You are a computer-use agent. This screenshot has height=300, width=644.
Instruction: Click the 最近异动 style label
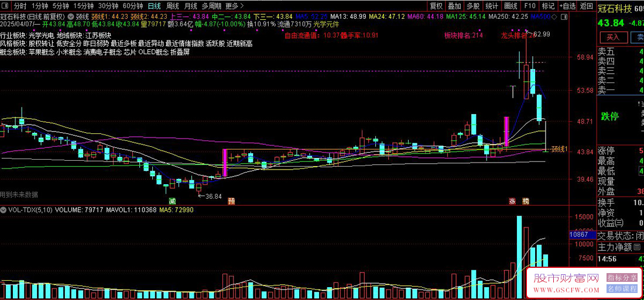(151, 43)
